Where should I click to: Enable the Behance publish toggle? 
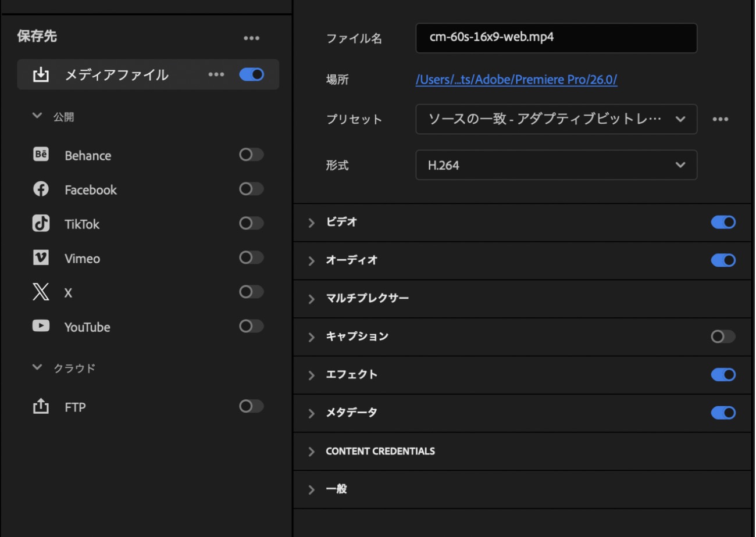[252, 155]
